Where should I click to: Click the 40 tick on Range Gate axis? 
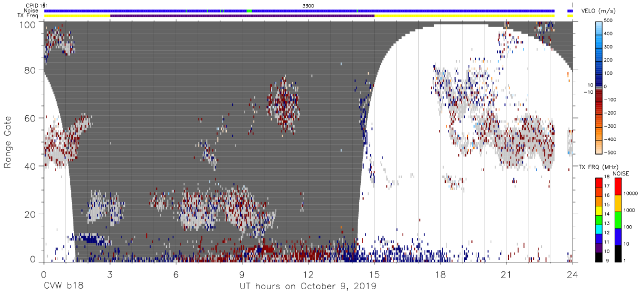29,166
